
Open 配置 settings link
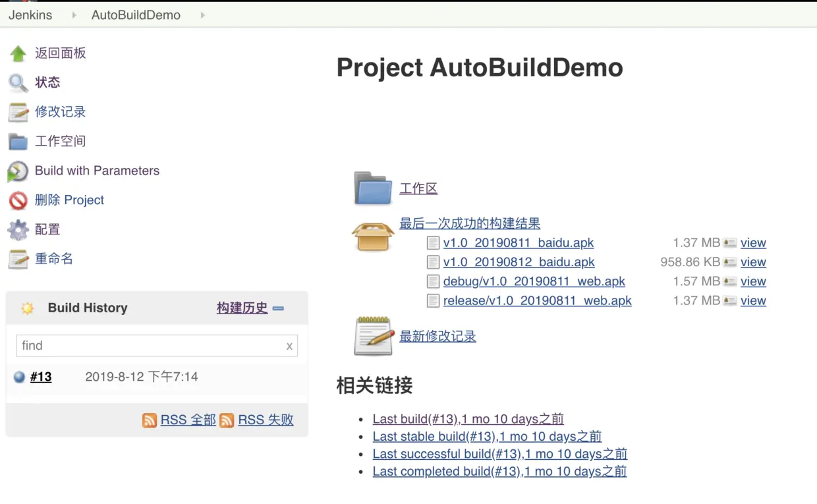click(47, 229)
